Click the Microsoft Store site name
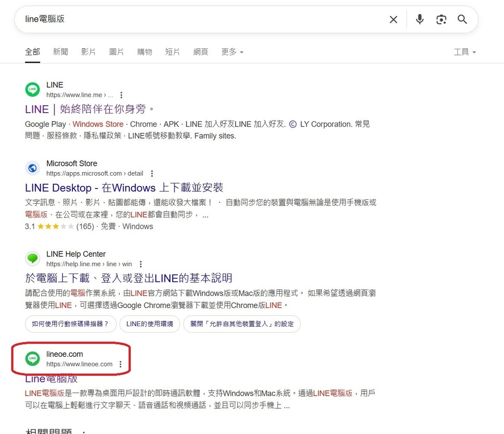The image size is (504, 434). click(72, 163)
